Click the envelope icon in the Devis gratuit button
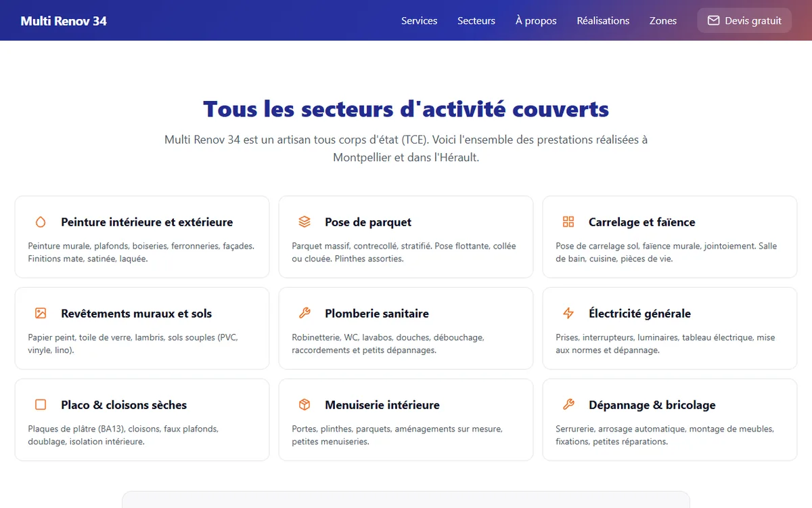 point(713,20)
